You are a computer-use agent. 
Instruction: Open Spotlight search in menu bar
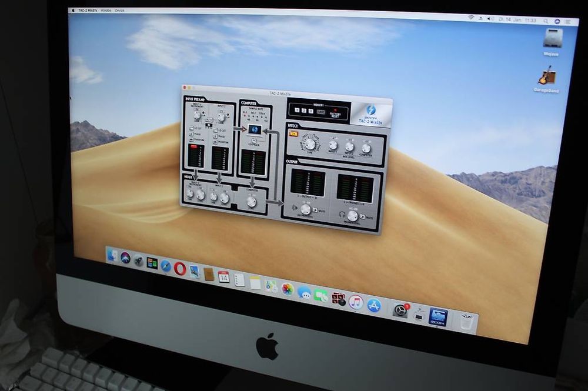546,21
